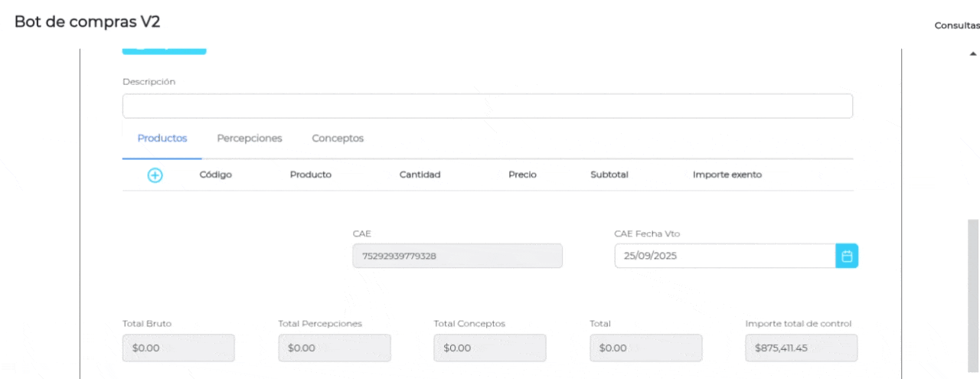Click the Importe exento column header
Viewport: 980px width, 379px height.
(x=727, y=175)
